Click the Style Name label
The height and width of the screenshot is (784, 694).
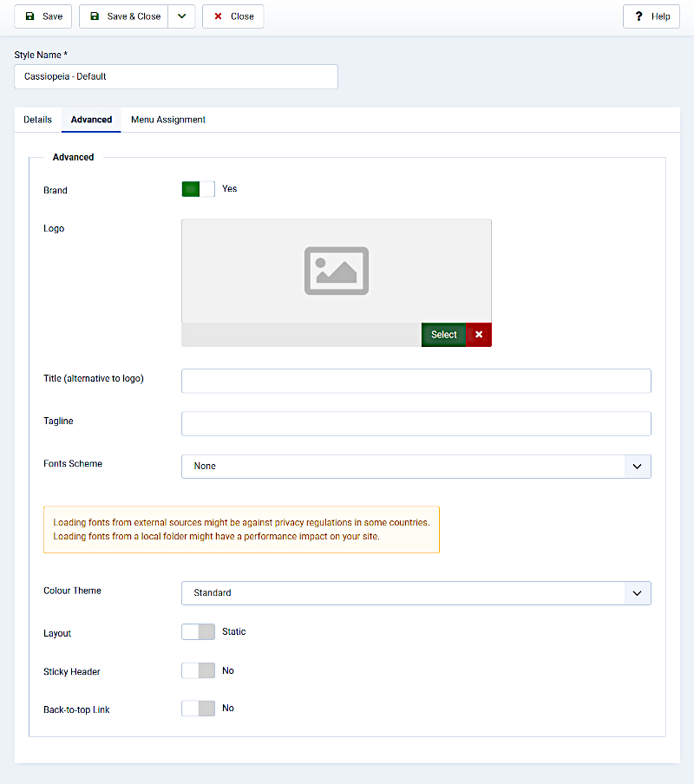pyautogui.click(x=41, y=55)
